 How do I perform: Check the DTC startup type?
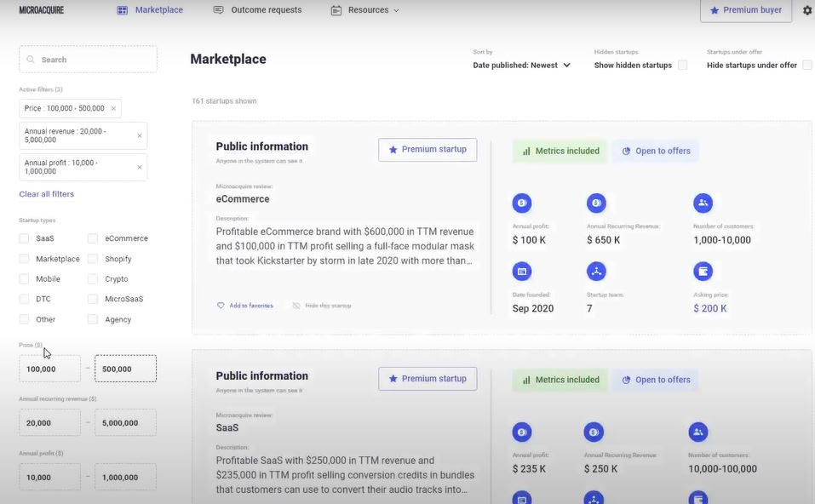24,299
